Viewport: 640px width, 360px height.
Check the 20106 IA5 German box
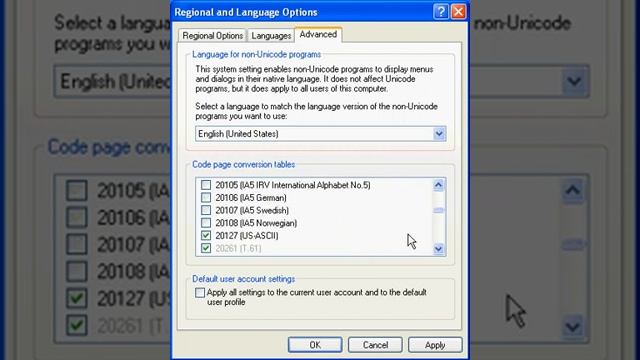point(206,198)
